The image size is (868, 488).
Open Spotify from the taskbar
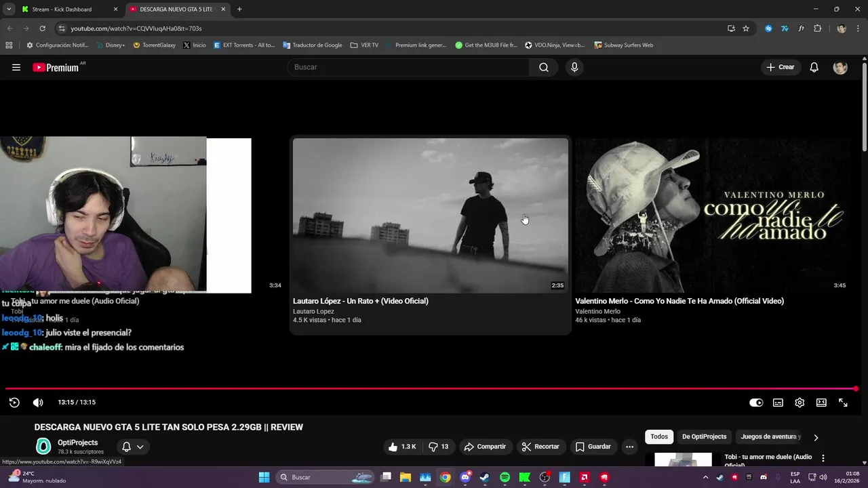coord(505,477)
